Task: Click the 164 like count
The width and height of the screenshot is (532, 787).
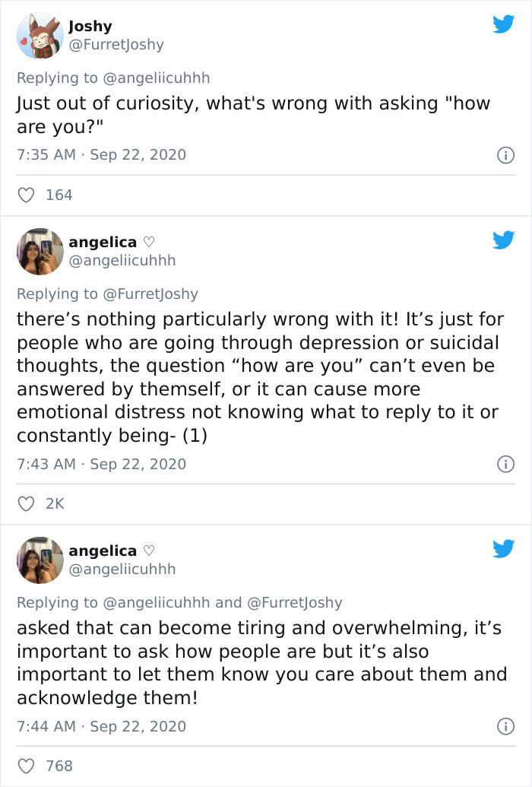Action: [59, 195]
